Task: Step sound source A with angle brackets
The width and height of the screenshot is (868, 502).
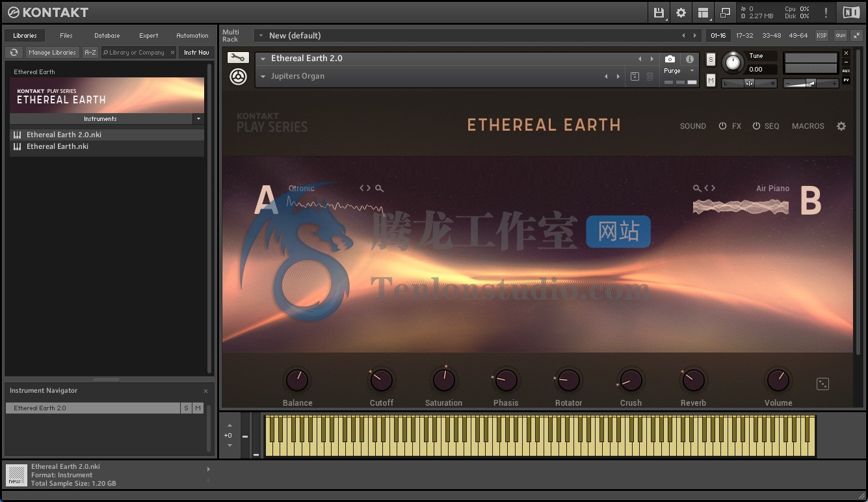Action: click(x=365, y=189)
